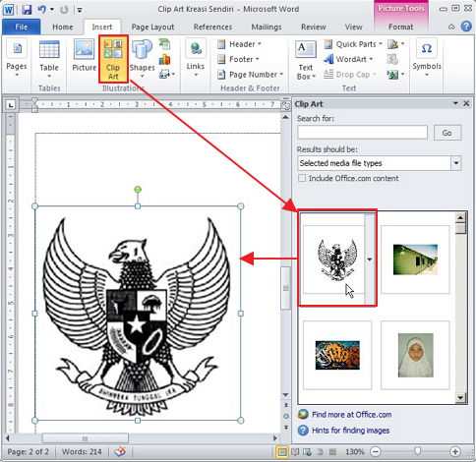Open the Shapes gallery
This screenshot has height=462, width=476.
[x=142, y=59]
